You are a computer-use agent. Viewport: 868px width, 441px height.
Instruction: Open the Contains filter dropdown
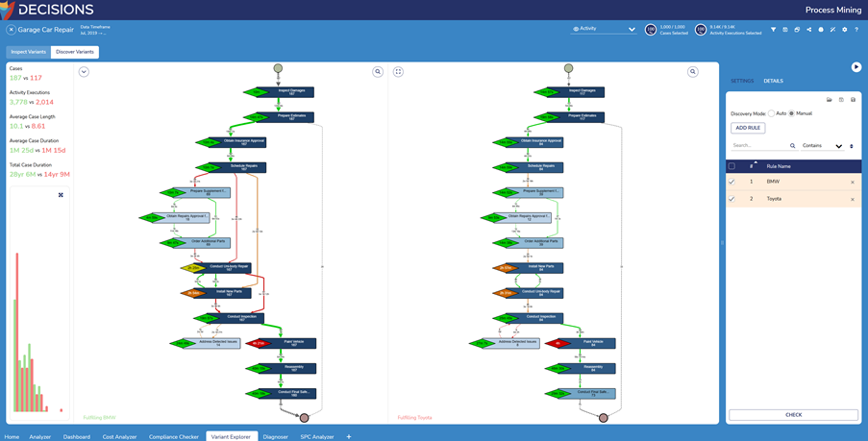coord(822,146)
